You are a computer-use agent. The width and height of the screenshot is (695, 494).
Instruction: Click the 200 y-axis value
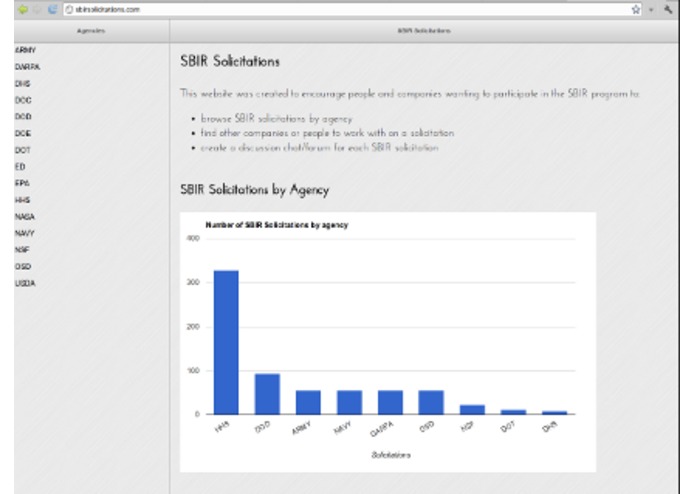[193, 327]
